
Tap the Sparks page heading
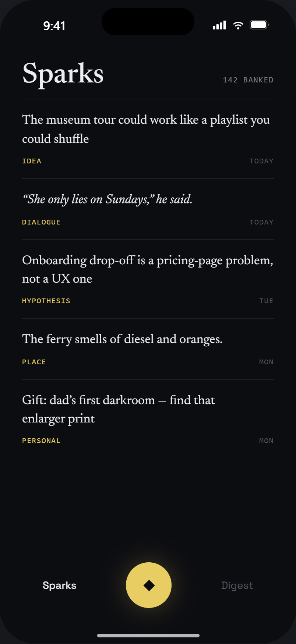[63, 74]
